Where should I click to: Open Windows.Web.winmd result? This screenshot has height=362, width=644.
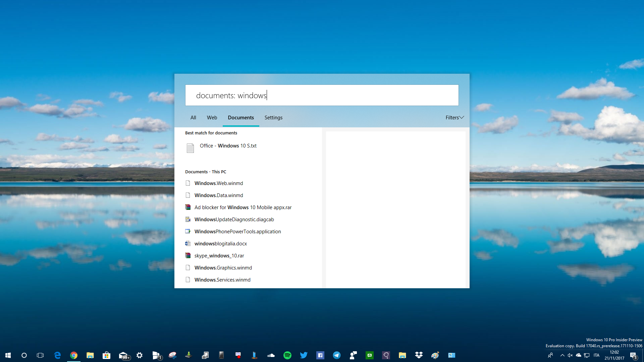point(248,183)
